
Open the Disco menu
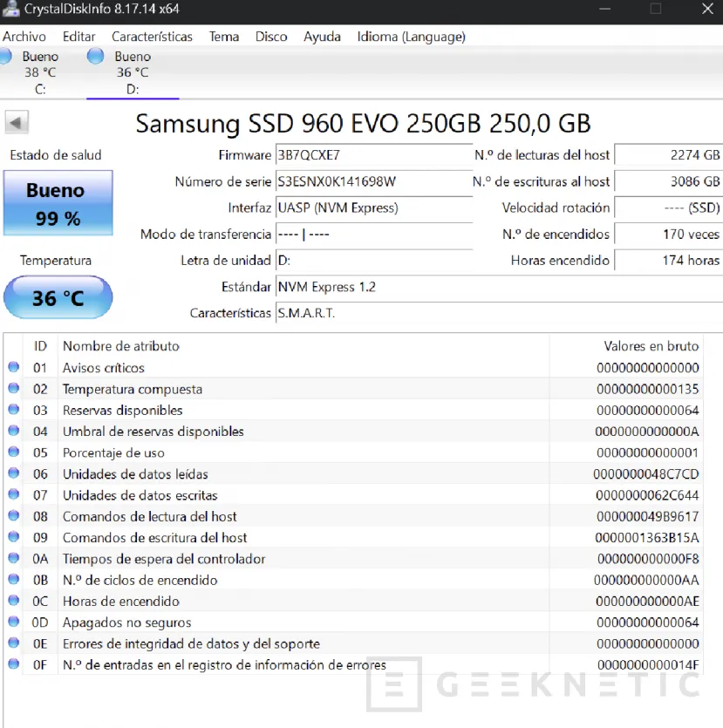click(271, 37)
